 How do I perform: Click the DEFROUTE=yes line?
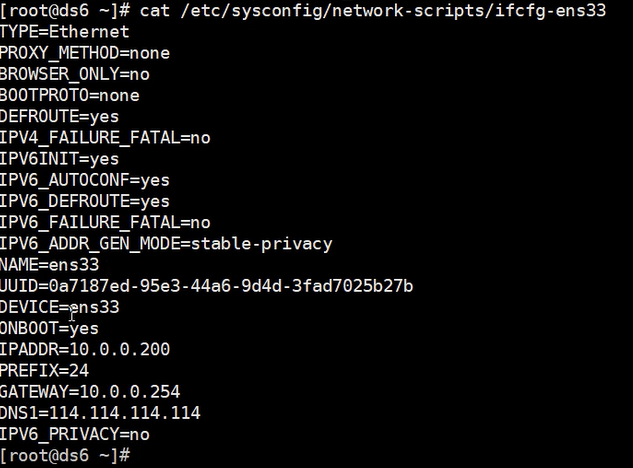60,116
